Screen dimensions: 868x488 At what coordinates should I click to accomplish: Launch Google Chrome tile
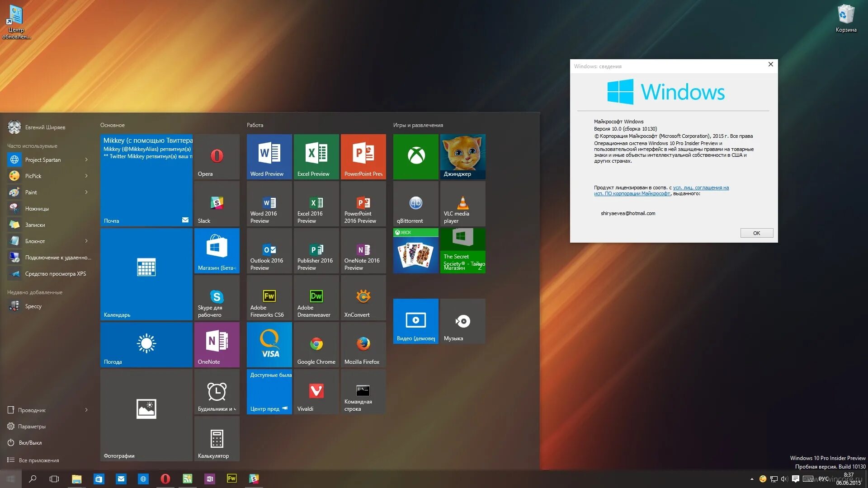pos(316,344)
